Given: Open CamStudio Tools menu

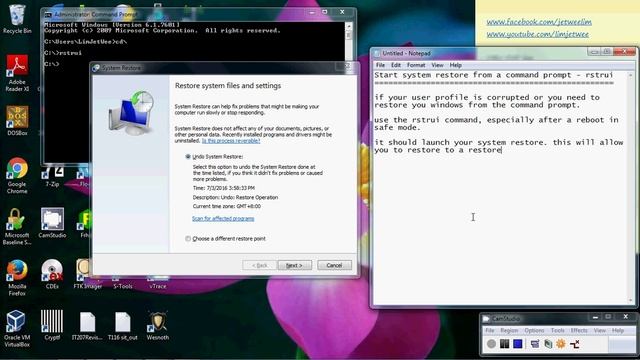Looking at the screenshot, I should click(557, 330).
